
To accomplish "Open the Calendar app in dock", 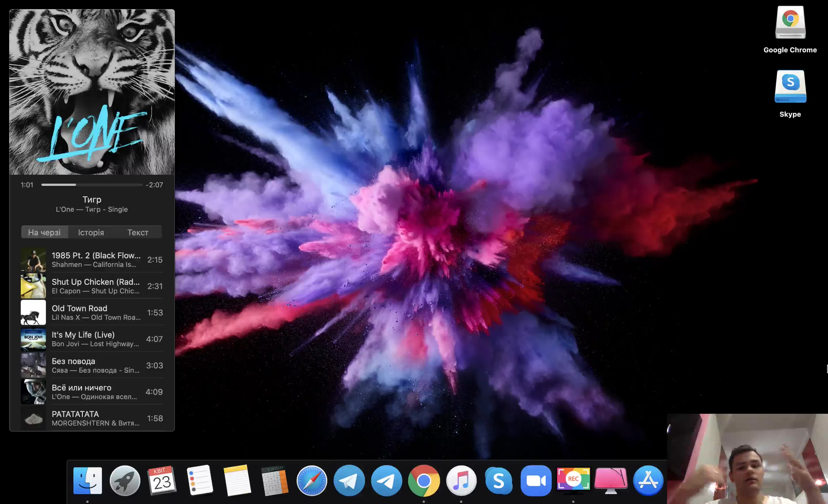I will [162, 481].
